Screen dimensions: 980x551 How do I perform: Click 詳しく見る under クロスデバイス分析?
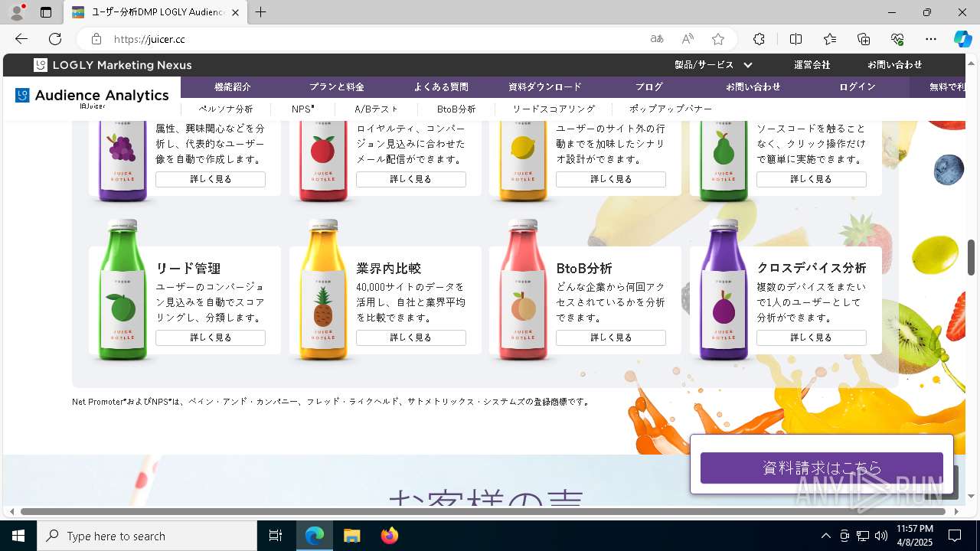point(812,337)
